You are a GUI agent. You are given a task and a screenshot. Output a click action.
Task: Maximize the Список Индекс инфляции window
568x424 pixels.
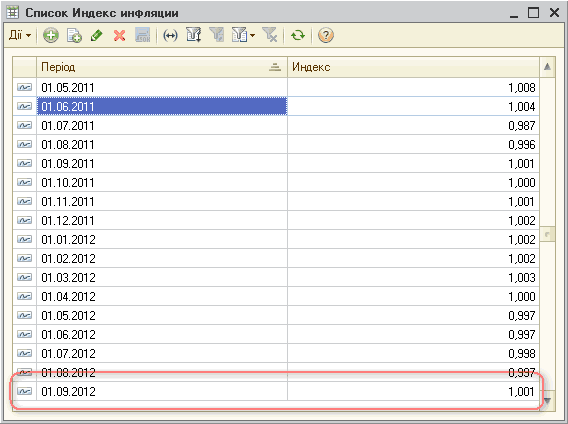tap(533, 13)
